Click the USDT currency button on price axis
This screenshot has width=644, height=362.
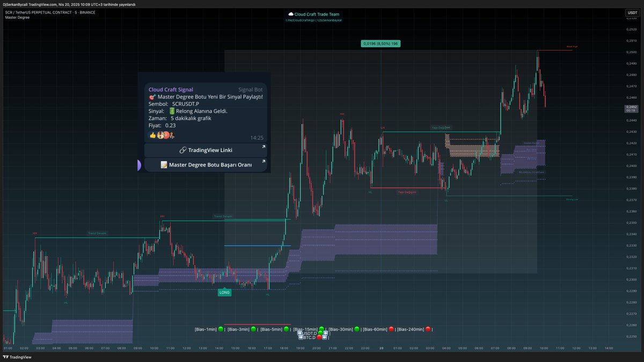[632, 13]
